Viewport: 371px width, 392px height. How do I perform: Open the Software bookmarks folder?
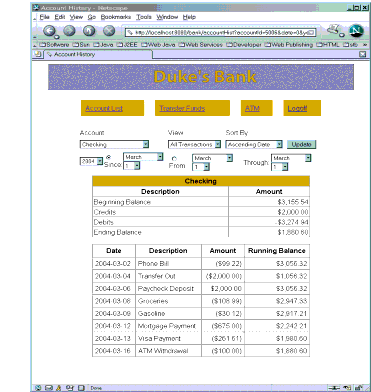(55, 45)
